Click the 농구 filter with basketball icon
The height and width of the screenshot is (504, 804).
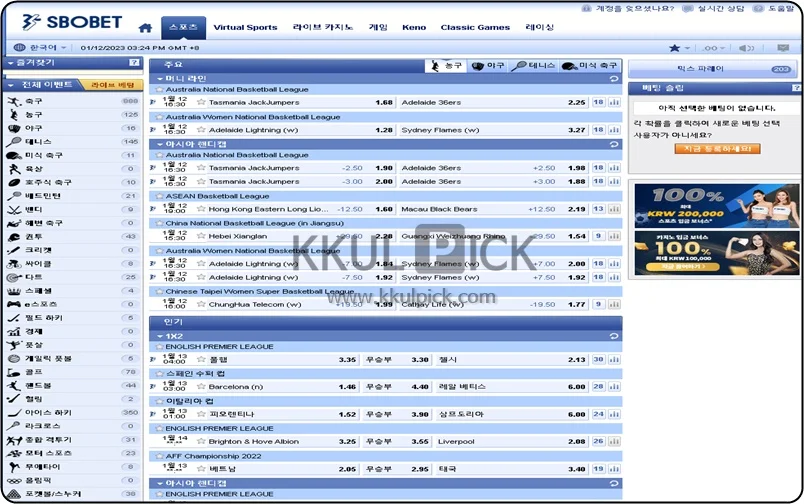446,66
